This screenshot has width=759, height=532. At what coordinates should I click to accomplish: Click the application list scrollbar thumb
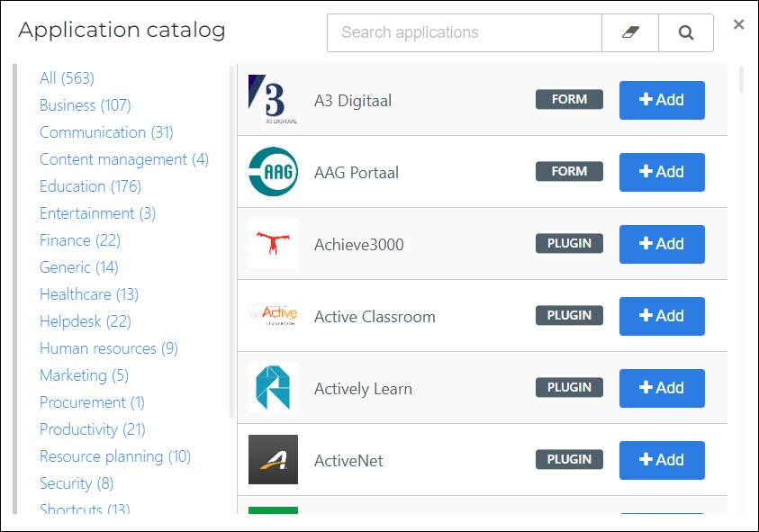click(741, 79)
